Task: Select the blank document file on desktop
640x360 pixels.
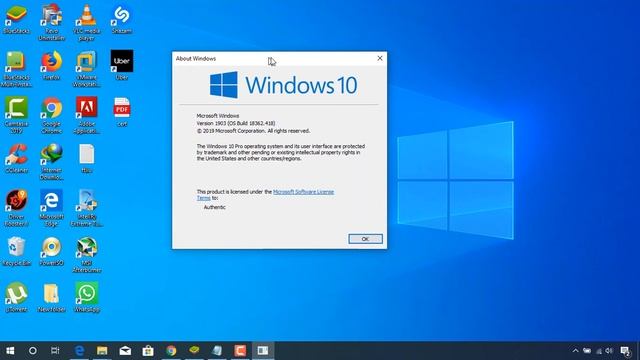Action: pos(87,158)
